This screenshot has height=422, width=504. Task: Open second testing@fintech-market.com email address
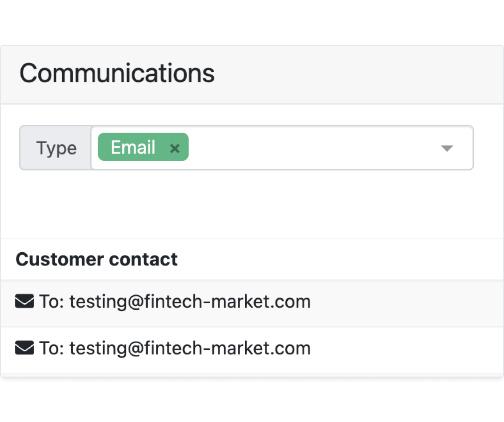[x=190, y=348]
